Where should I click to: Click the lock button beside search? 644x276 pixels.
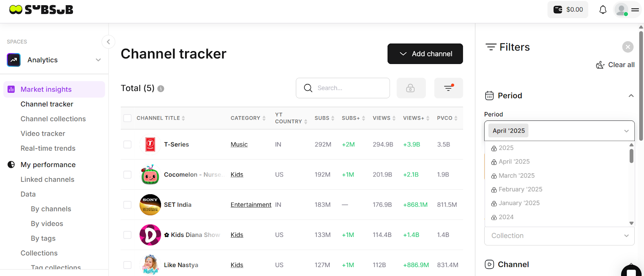(x=411, y=88)
